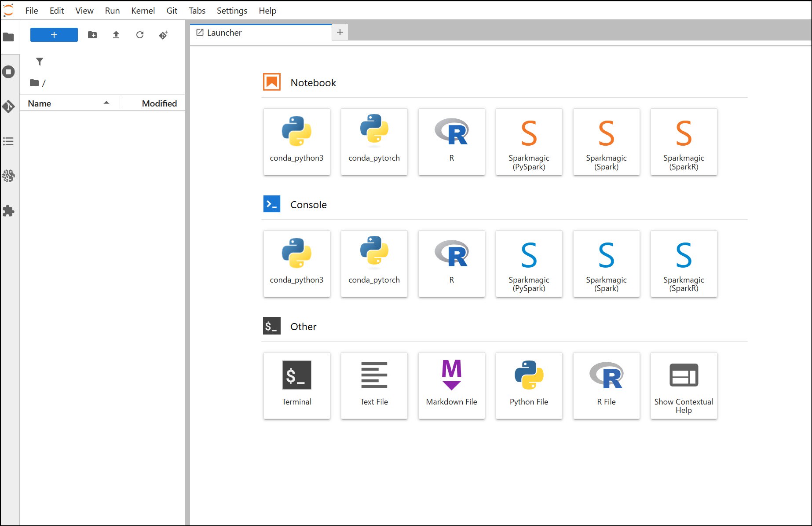Launch a Sparkmagic (PySpark) notebook
812x526 pixels.
pos(529,142)
